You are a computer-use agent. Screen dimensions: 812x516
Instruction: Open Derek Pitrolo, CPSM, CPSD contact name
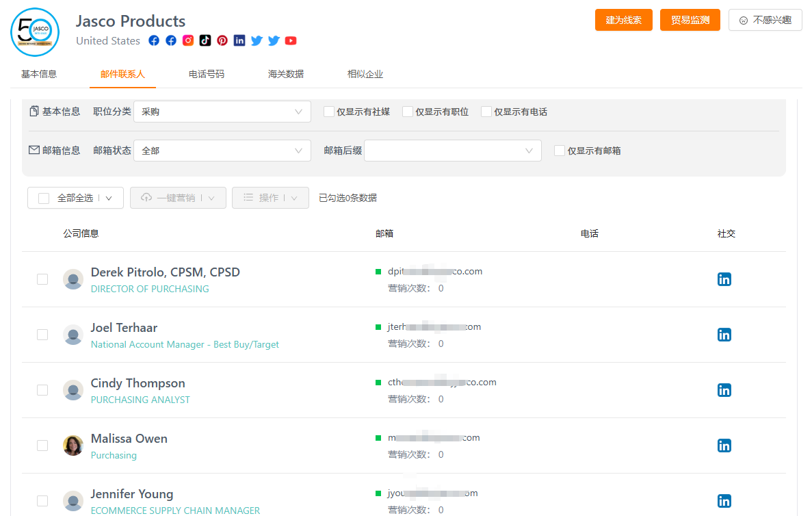[x=165, y=272]
